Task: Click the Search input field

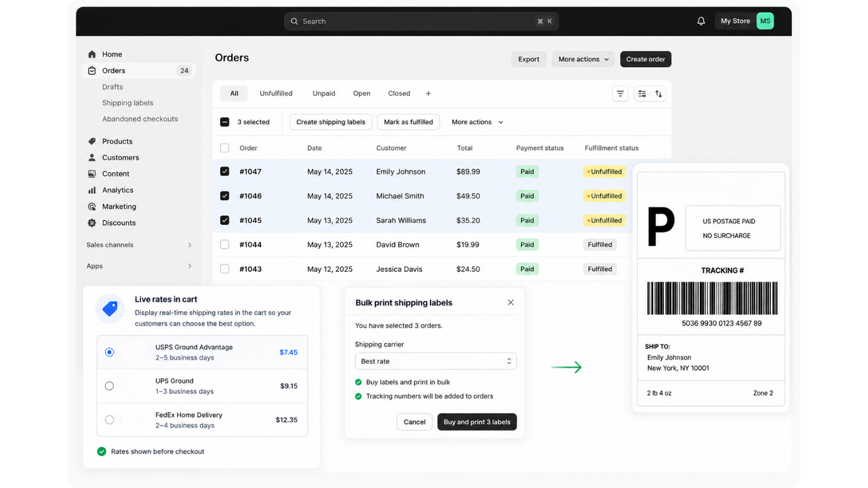Action: click(421, 21)
